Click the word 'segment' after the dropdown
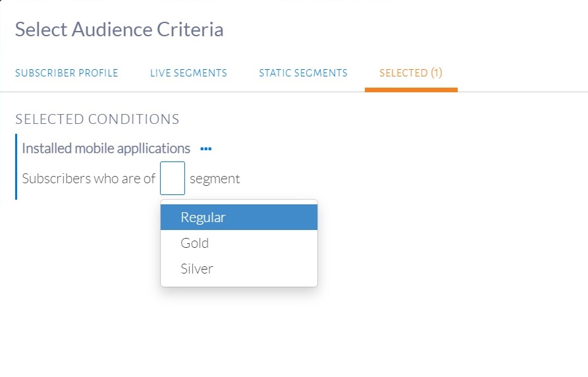Viewport: 588px width, 377px height. pyautogui.click(x=215, y=179)
